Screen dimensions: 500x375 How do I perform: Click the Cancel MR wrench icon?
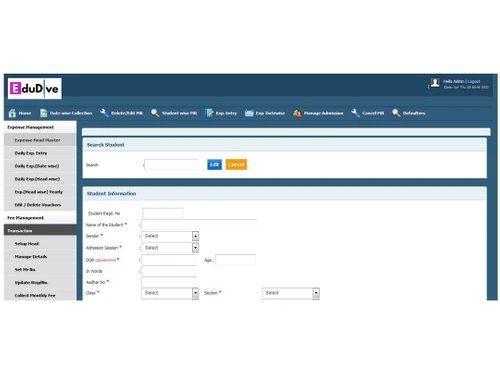tap(355, 113)
